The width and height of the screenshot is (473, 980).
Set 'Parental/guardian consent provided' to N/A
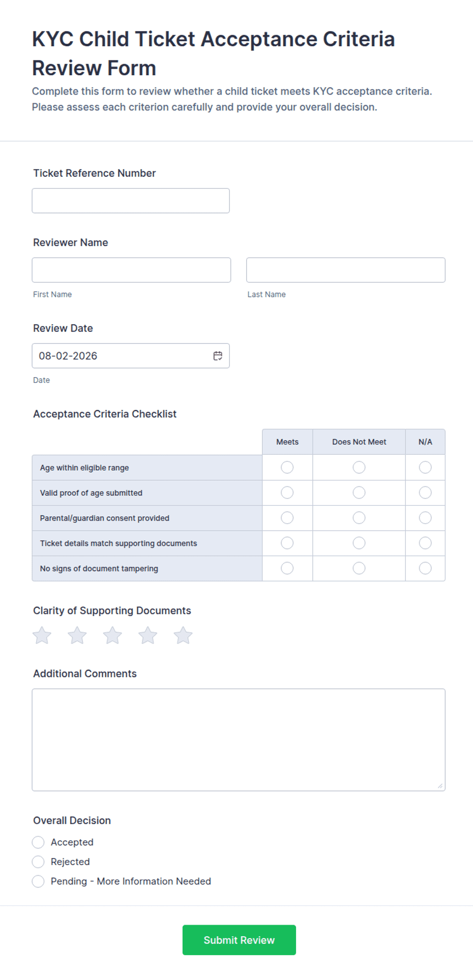coord(425,518)
